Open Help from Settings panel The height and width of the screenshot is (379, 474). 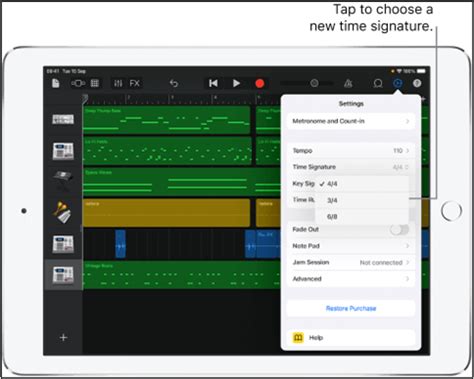pos(351,338)
